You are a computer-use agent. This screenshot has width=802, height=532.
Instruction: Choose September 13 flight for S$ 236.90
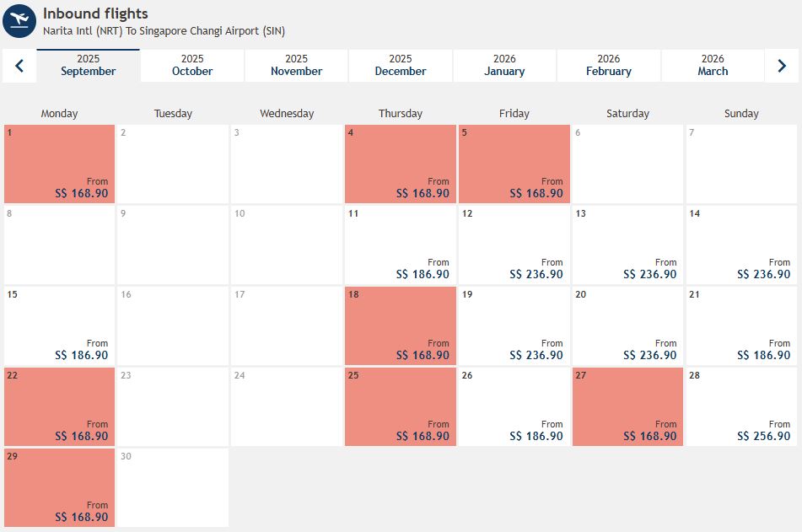coord(628,245)
